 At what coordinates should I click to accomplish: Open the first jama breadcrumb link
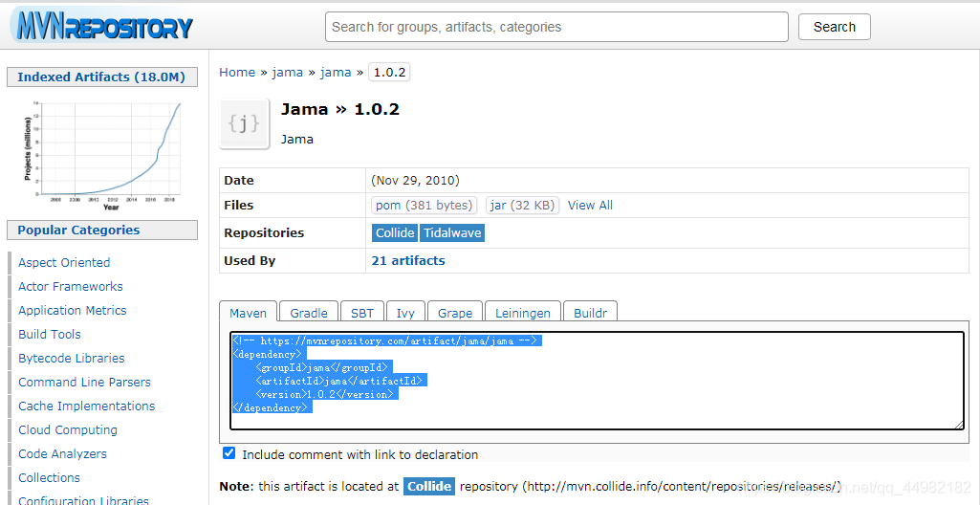[x=288, y=72]
